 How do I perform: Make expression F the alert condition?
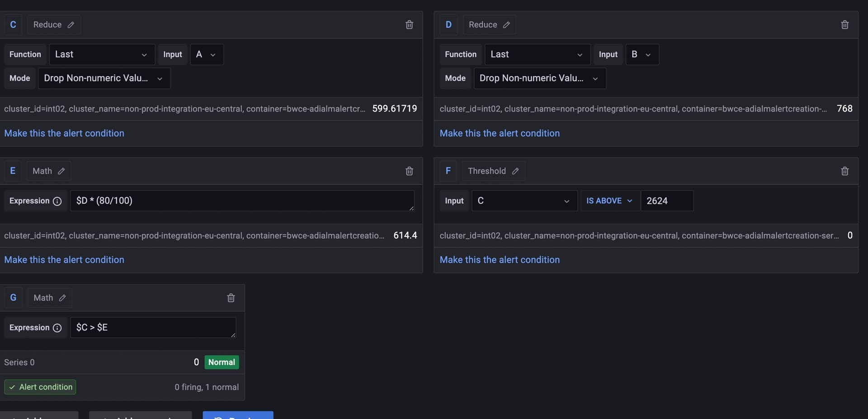pyautogui.click(x=500, y=260)
